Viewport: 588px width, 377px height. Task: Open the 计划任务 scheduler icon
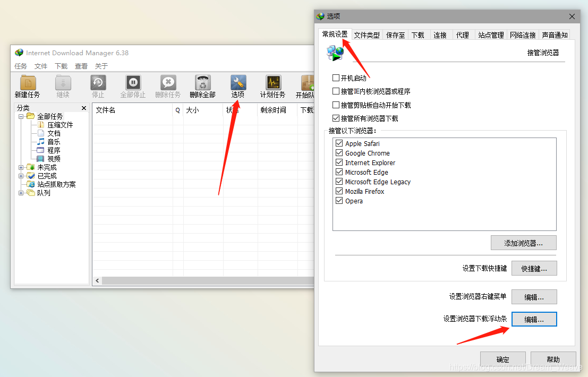pyautogui.click(x=273, y=87)
